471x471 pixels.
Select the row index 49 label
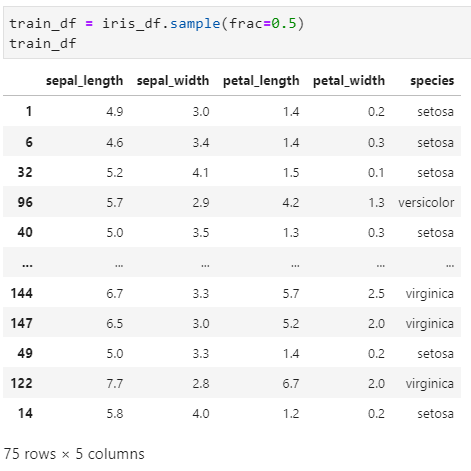(x=25, y=353)
